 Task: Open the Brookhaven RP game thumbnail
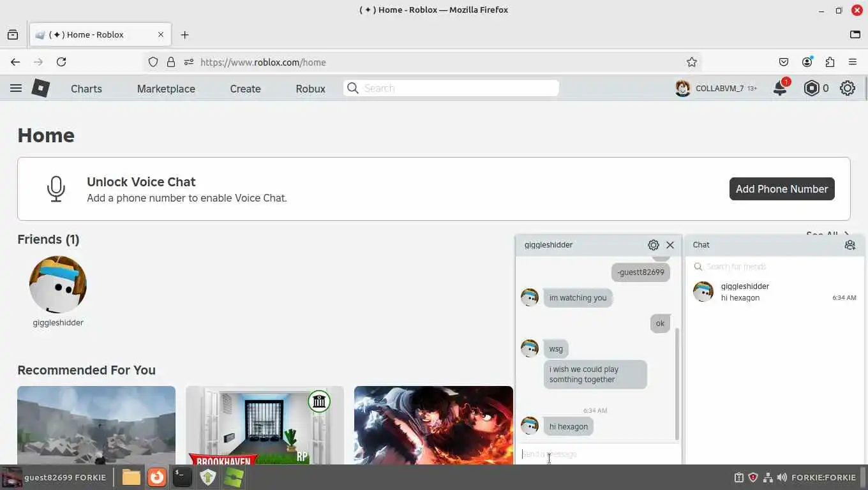[x=265, y=425]
